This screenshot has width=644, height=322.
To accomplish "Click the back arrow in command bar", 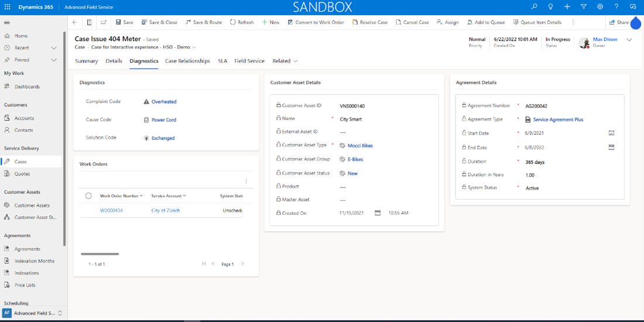I will point(75,22).
